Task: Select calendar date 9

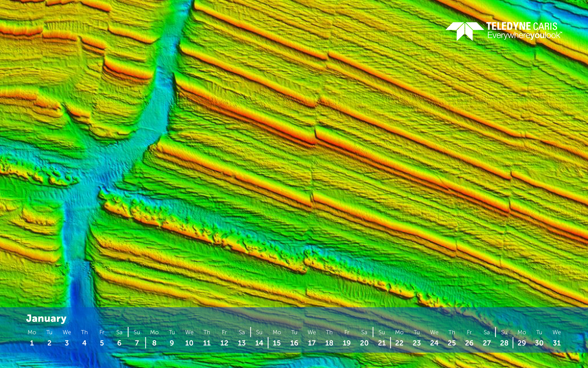Action: [172, 343]
